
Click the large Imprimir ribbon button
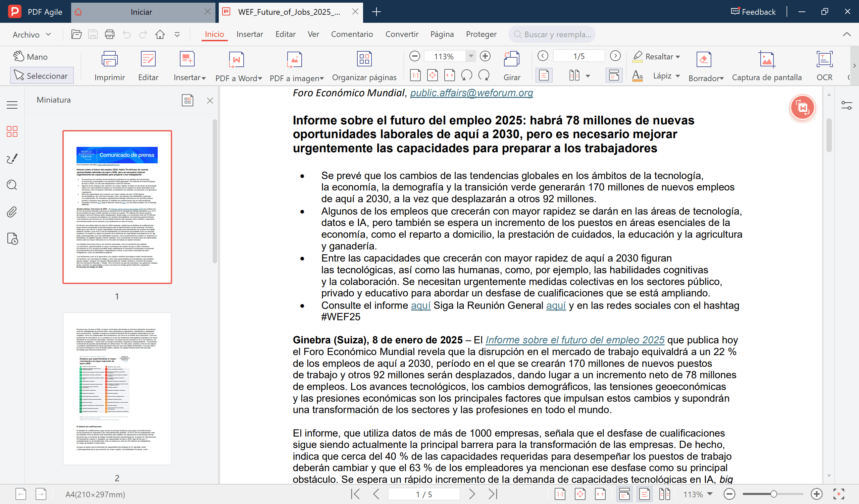coord(110,66)
